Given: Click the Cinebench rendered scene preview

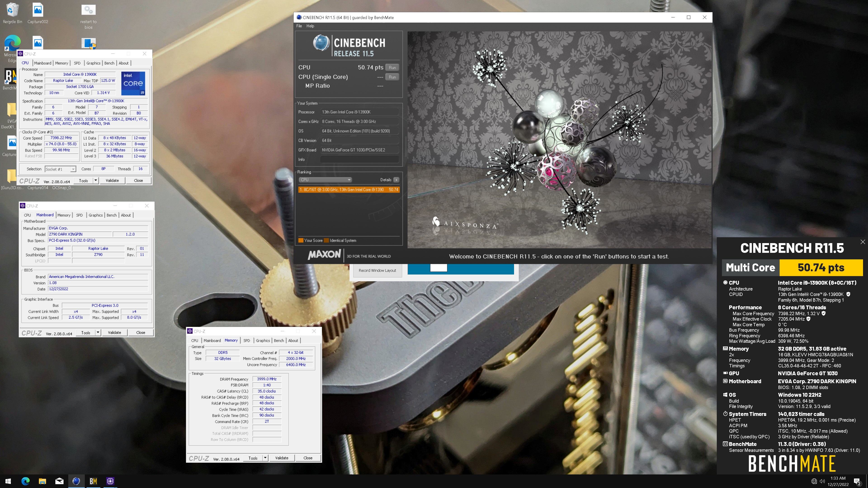Looking at the screenshot, I should coord(559,140).
